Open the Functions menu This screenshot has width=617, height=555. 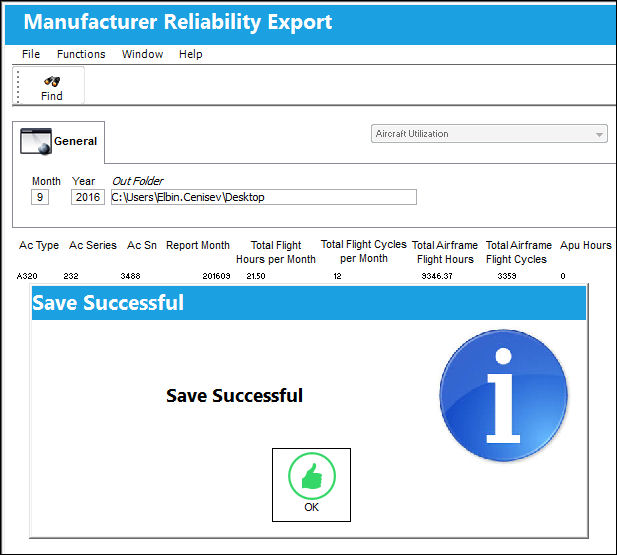pos(81,54)
